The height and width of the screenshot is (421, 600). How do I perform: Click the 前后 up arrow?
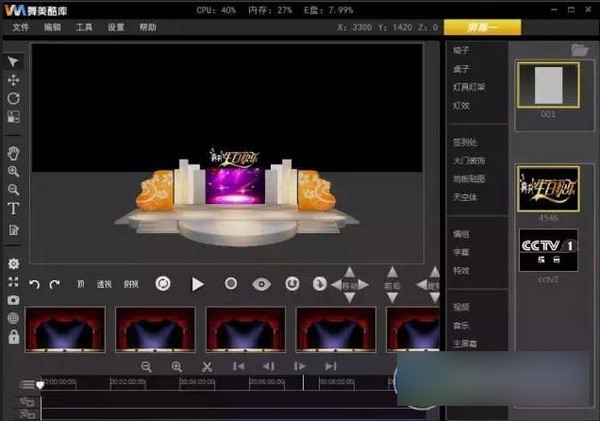(x=392, y=272)
